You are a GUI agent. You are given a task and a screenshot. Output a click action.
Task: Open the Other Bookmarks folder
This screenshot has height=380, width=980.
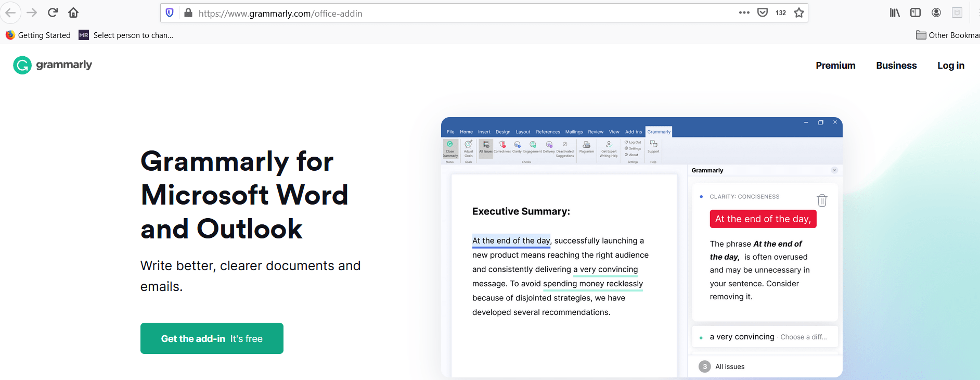948,35
